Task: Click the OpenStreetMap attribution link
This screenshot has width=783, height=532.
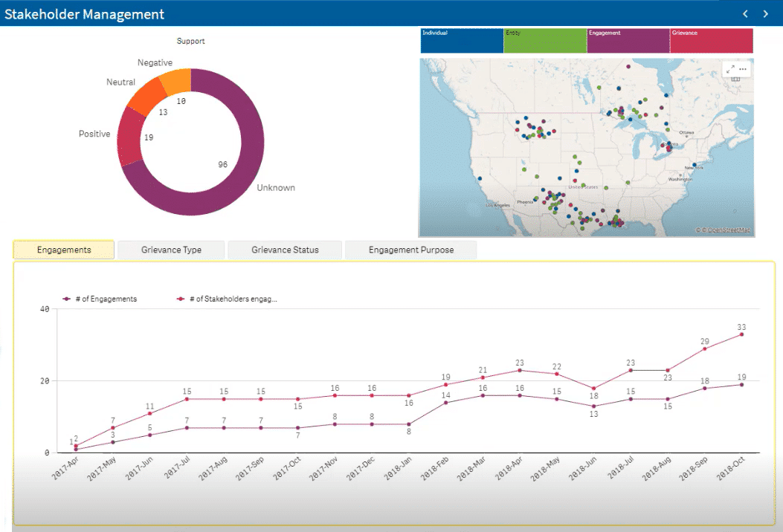Action: pos(726,230)
